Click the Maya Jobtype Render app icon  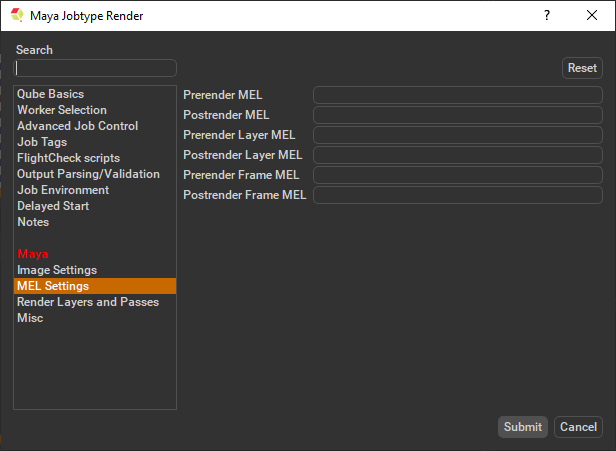[x=17, y=15]
